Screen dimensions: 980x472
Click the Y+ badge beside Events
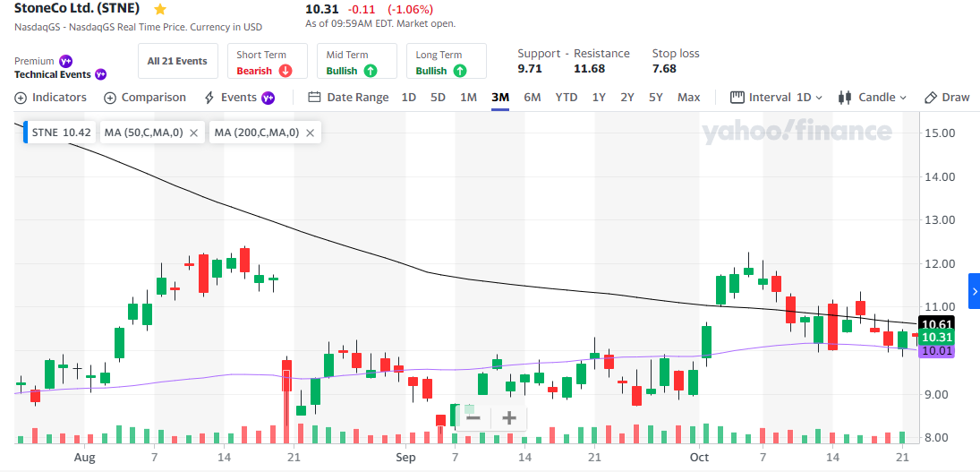click(x=268, y=98)
